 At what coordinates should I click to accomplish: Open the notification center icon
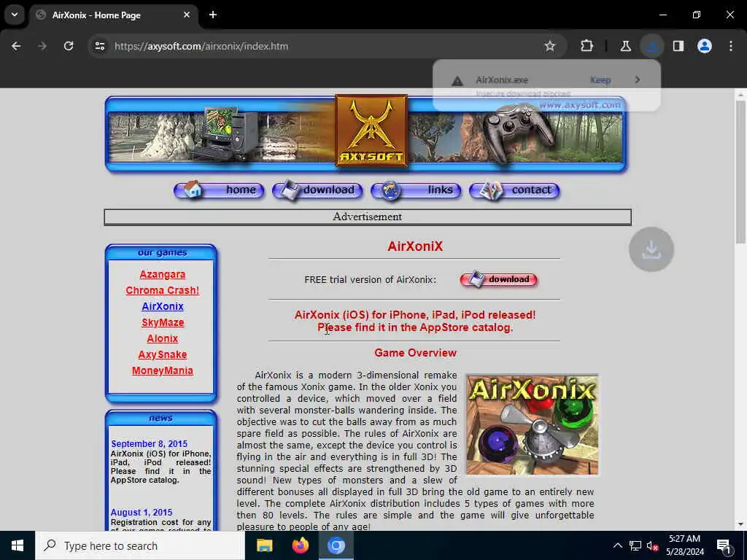(x=724, y=546)
